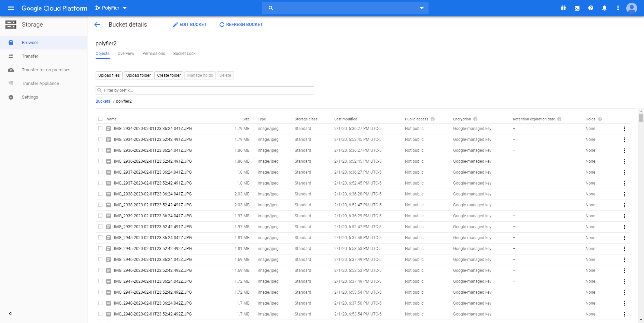Select Transfer Appliance in the sidebar
Screen dimensions: 644x323
click(x=44, y=84)
